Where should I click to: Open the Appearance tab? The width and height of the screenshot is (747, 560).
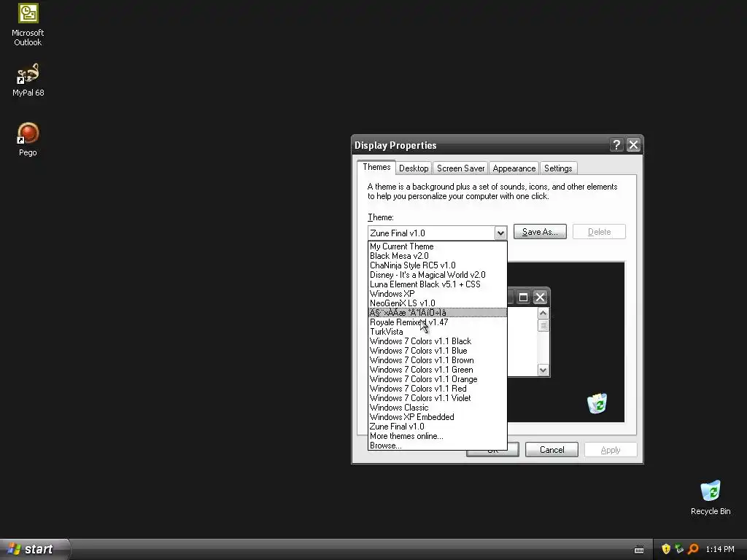pos(514,168)
